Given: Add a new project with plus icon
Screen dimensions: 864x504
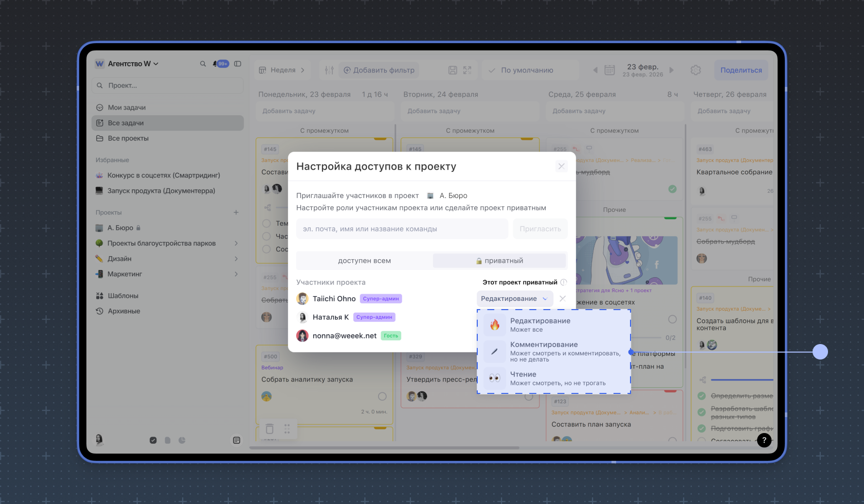Looking at the screenshot, I should 236,212.
